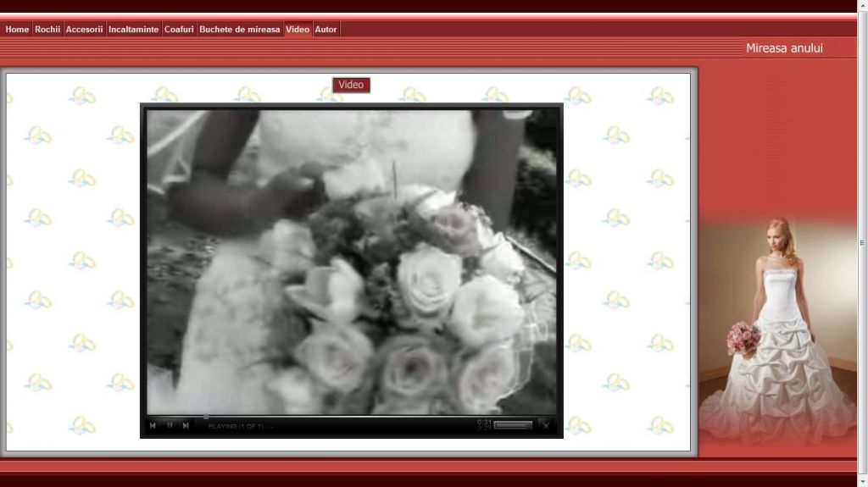Go to the Rochii page
Screen dimensions: 868x487
pyautogui.click(x=47, y=30)
